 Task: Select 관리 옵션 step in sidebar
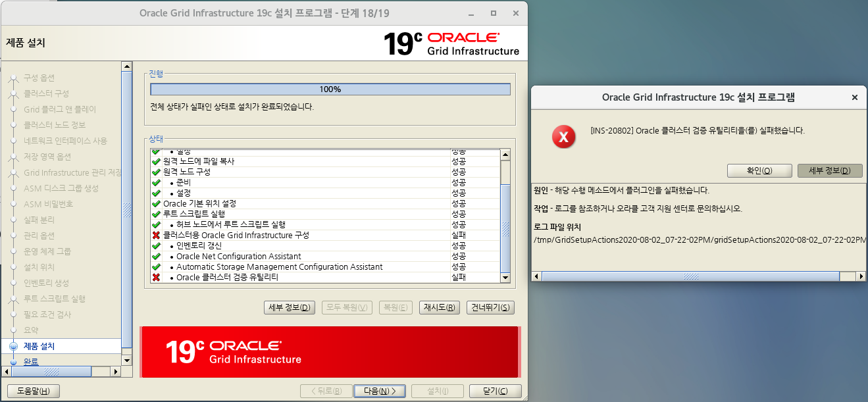tap(39, 236)
